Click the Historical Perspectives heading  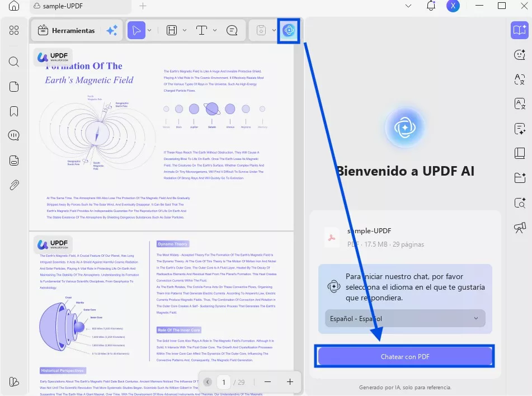pos(63,370)
